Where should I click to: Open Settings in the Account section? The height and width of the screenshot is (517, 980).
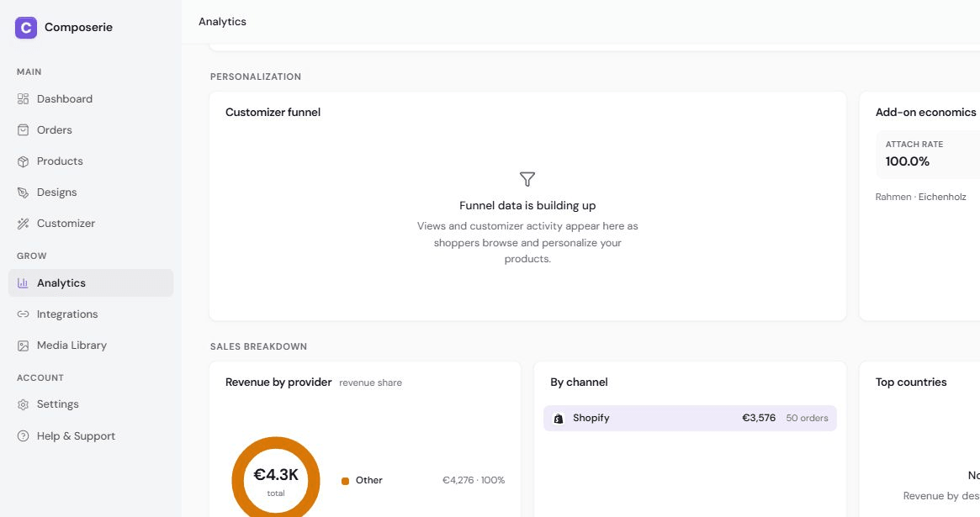pos(91,404)
